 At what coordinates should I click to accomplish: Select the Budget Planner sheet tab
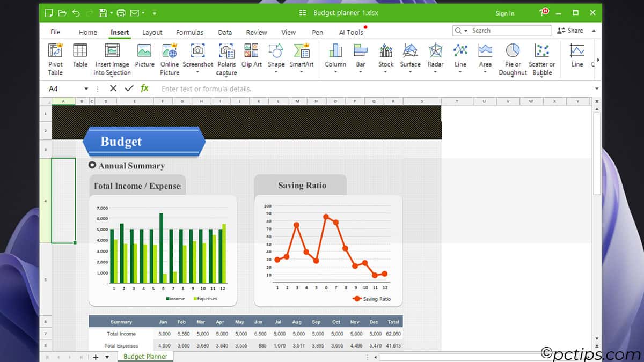(x=145, y=356)
